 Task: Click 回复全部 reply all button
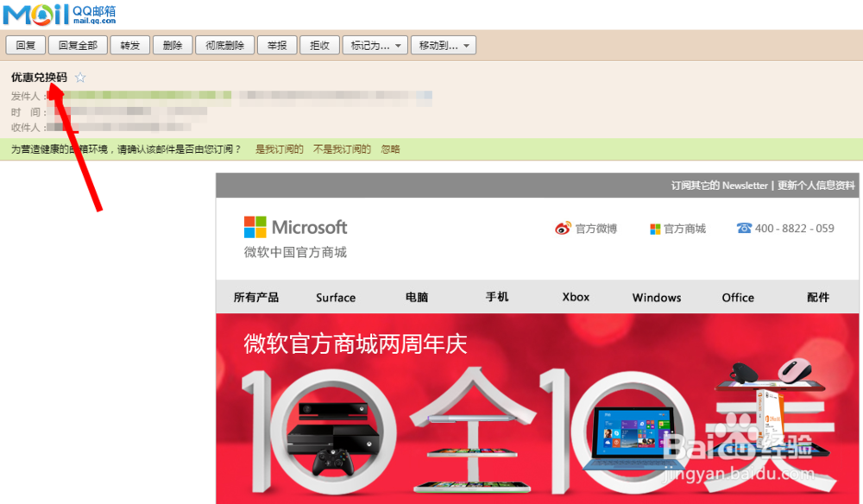(78, 45)
